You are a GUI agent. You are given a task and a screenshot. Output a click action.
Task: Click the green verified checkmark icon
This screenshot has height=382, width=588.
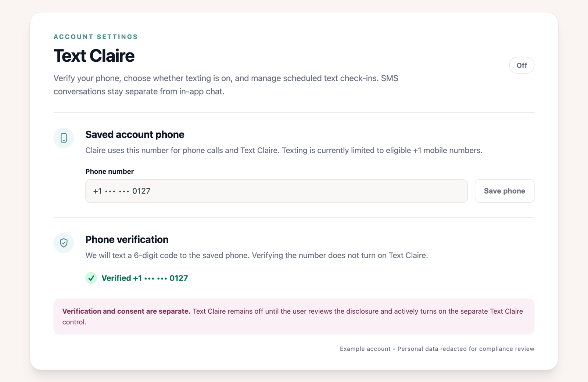pyautogui.click(x=91, y=278)
